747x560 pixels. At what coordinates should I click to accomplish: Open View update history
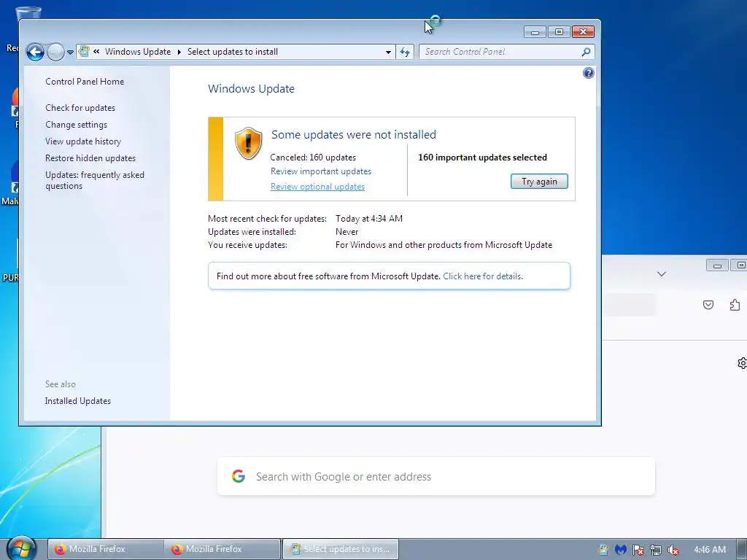[x=83, y=141]
